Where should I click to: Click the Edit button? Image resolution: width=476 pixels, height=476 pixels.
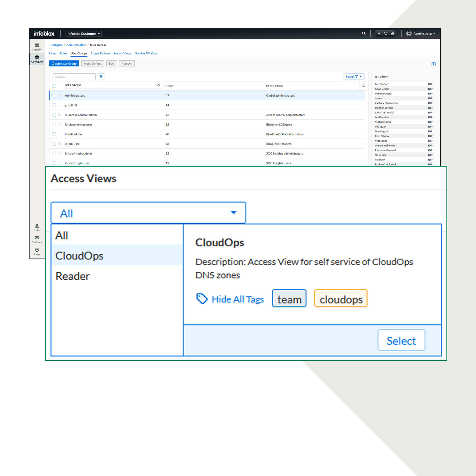pyautogui.click(x=112, y=63)
